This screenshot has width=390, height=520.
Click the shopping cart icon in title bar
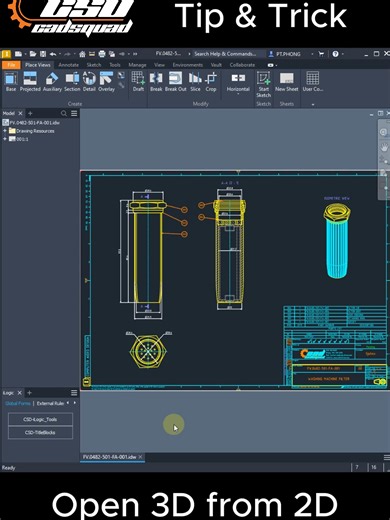pos(321,54)
